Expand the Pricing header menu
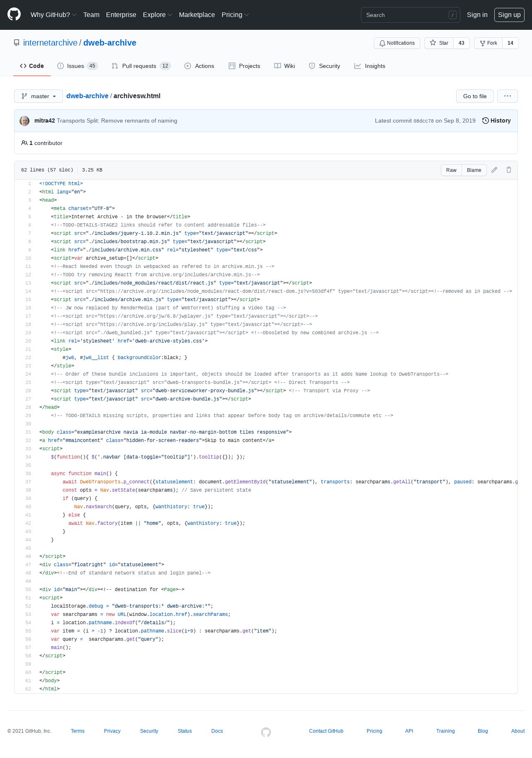Image resolution: width=532 pixels, height=758 pixels. (x=235, y=14)
